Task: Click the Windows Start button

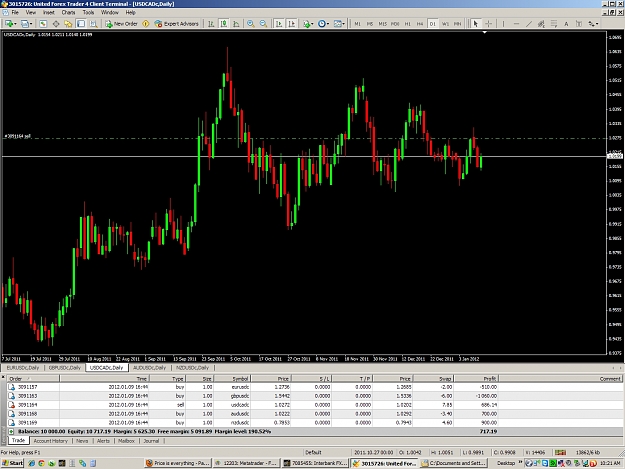Action: point(12,463)
